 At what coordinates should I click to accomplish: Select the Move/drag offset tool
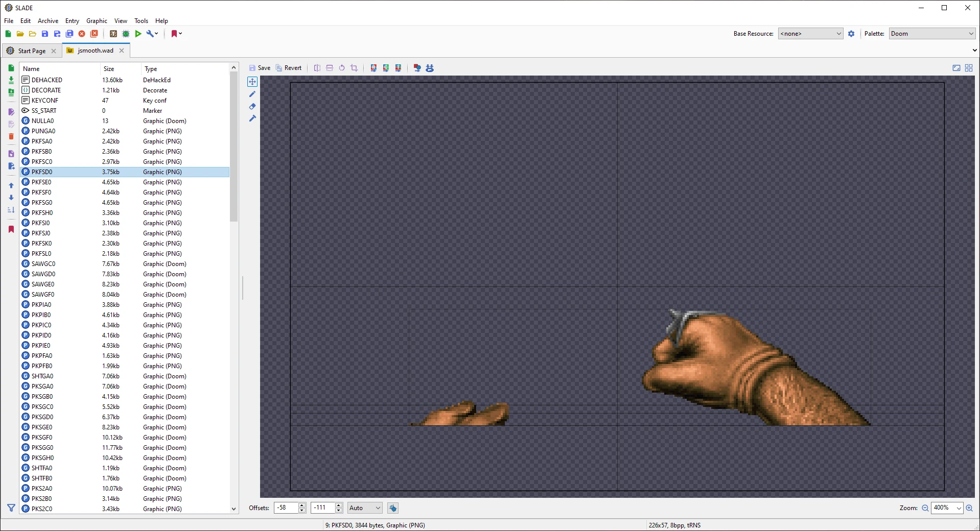coord(252,82)
